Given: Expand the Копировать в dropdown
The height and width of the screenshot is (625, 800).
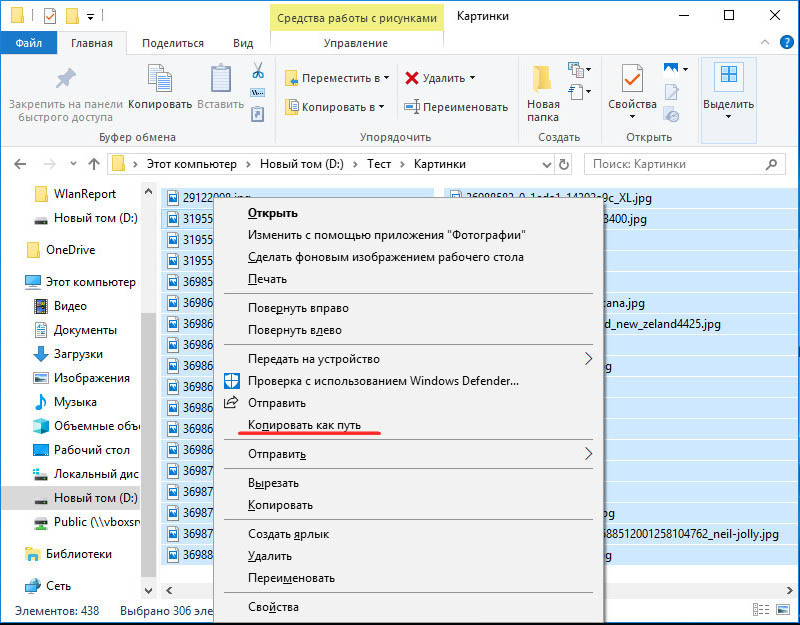Looking at the screenshot, I should pyautogui.click(x=382, y=107).
